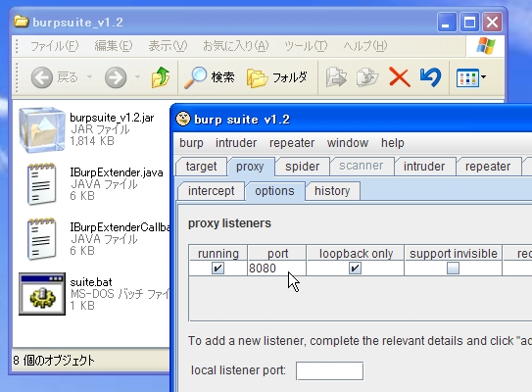This screenshot has height=392, width=532.
Task: Click the Move To folder icon
Action: coord(336,77)
